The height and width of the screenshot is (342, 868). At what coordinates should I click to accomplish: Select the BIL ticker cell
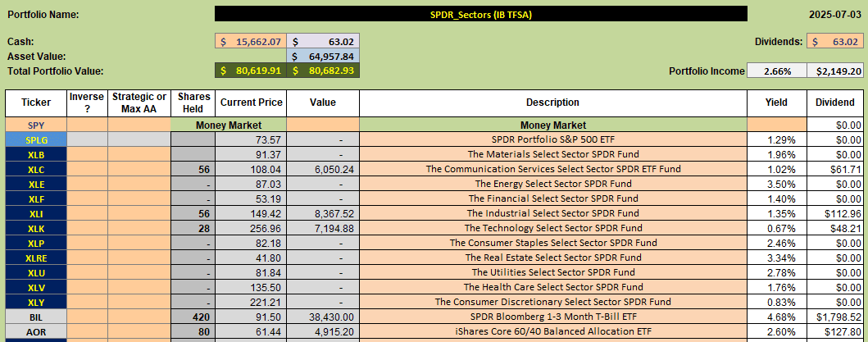click(36, 317)
